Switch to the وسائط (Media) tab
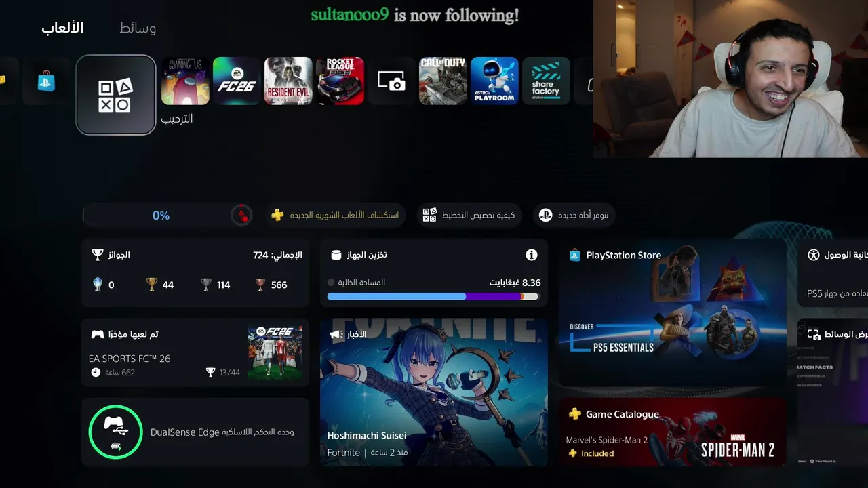Image resolution: width=868 pixels, height=488 pixels. click(x=138, y=28)
